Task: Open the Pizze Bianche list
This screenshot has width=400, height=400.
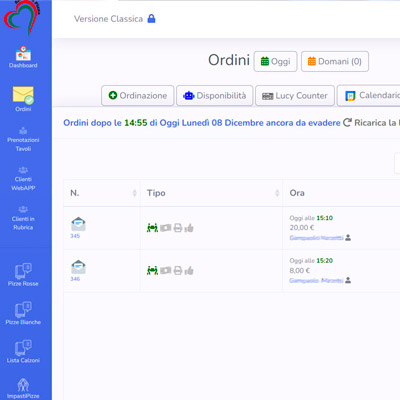Action: (x=23, y=314)
